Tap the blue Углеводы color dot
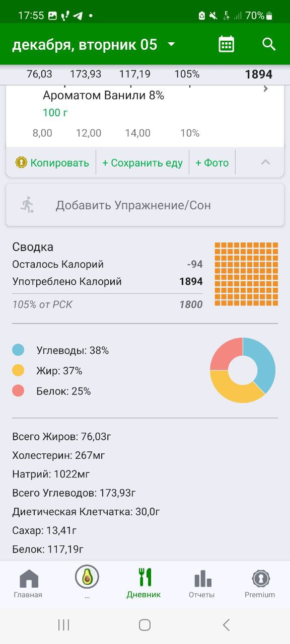Screen dimensions: 290x644 [18, 350]
